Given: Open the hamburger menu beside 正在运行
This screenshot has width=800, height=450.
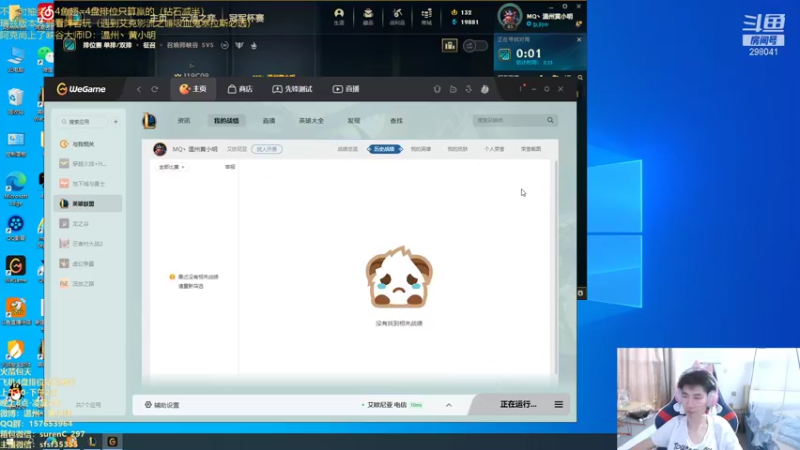Looking at the screenshot, I should click(559, 405).
